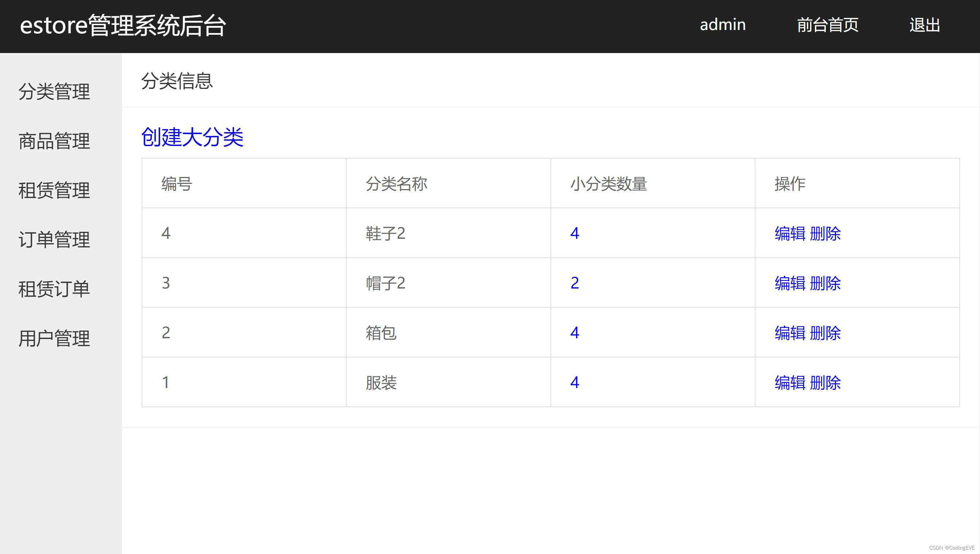
Task: Open 租赁订单 sidebar entry
Action: pyautogui.click(x=54, y=289)
